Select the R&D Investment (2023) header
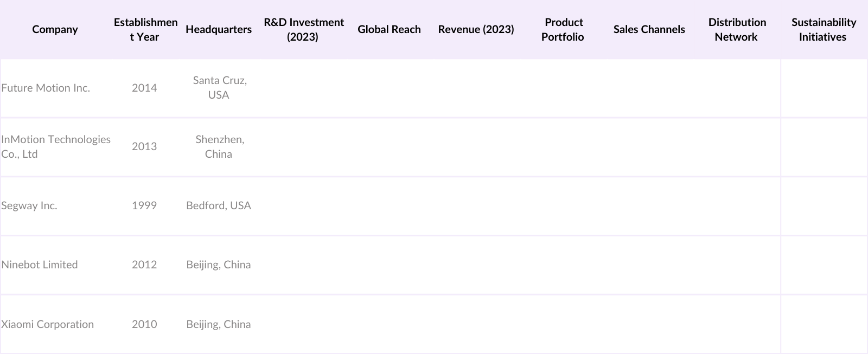 tap(303, 29)
